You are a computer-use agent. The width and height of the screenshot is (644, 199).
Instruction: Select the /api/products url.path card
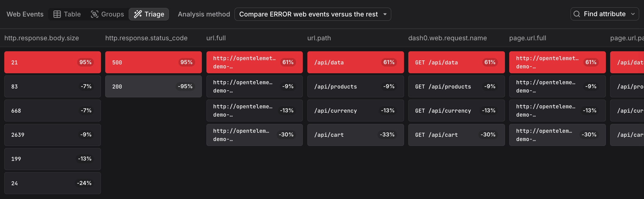point(356,86)
